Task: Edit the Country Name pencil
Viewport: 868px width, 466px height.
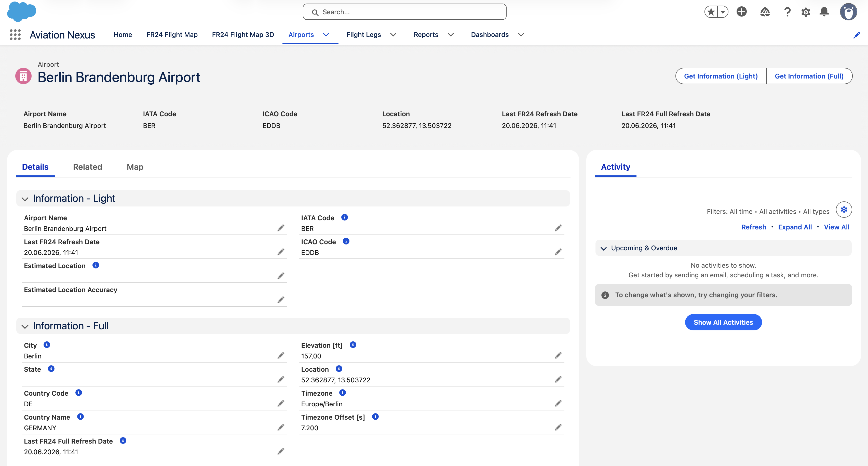Action: click(x=281, y=428)
